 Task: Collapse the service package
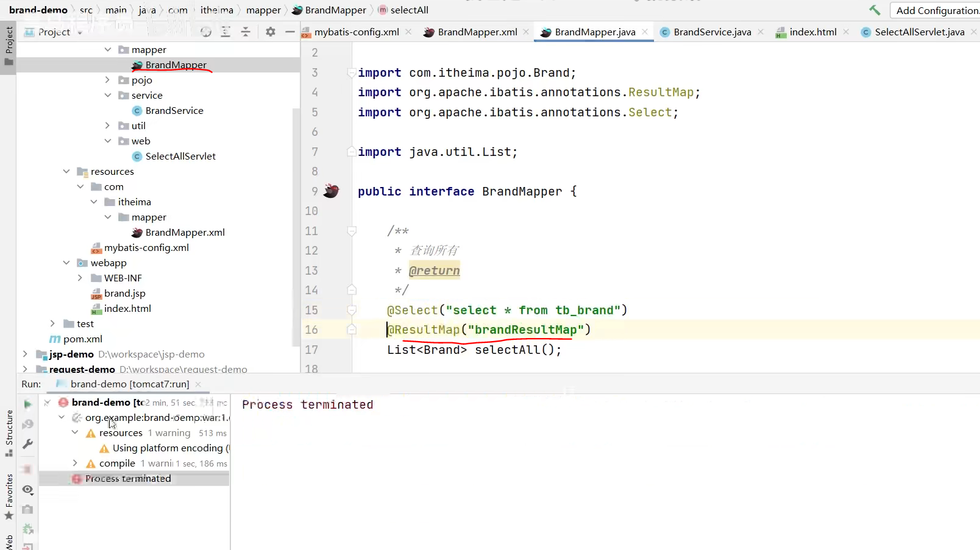click(x=108, y=95)
